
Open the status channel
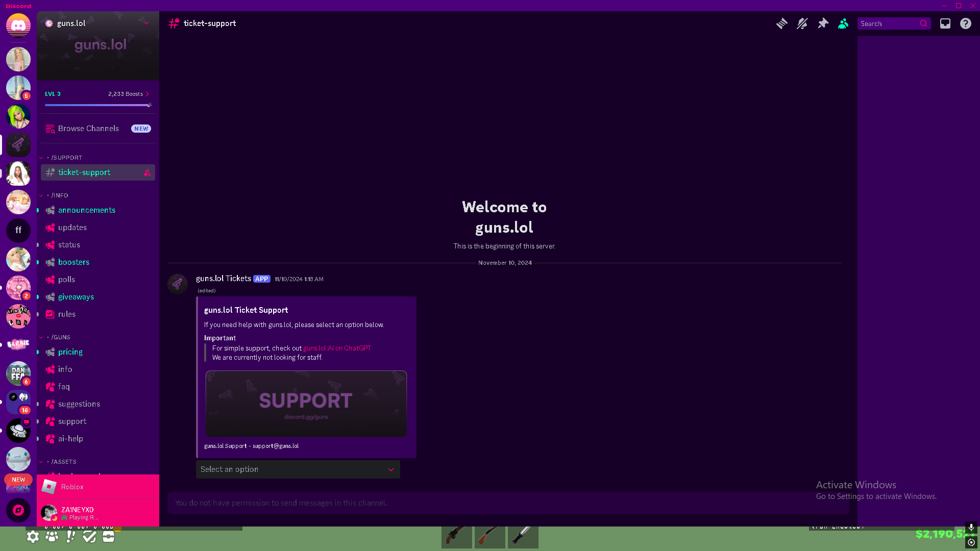tap(98, 245)
